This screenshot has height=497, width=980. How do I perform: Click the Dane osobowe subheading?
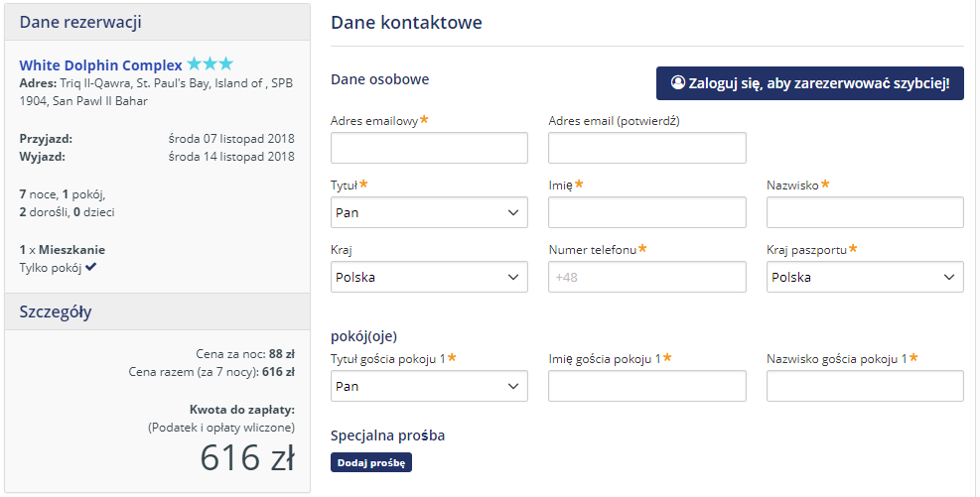tap(380, 79)
